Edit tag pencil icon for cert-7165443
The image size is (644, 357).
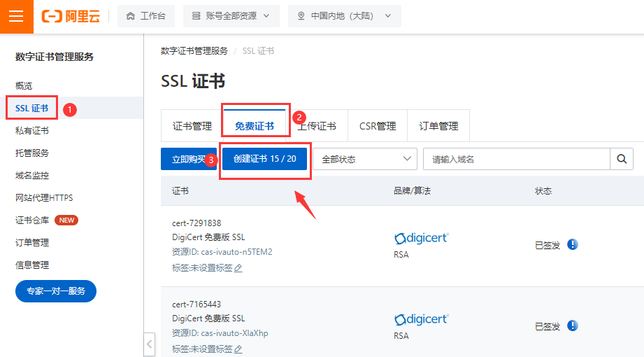pos(238,349)
